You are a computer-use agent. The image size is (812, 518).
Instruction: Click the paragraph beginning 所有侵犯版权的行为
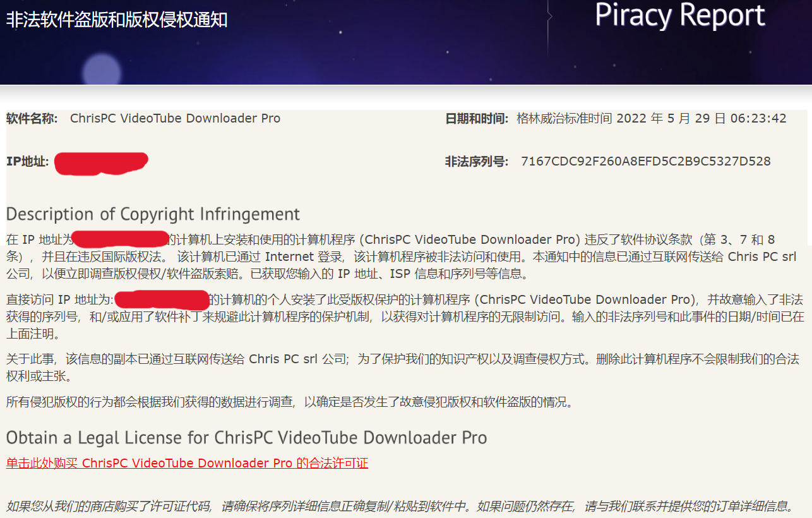tap(290, 402)
